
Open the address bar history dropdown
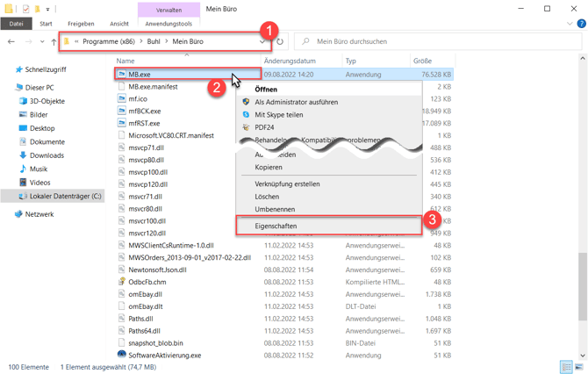[x=262, y=41]
